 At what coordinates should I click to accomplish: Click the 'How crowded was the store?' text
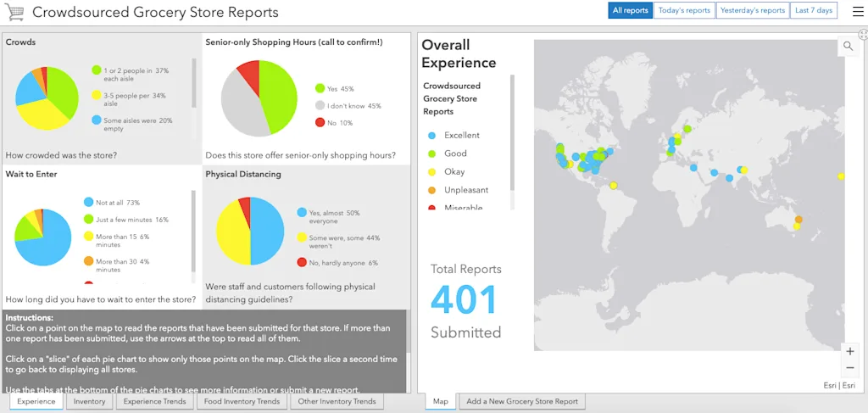click(61, 155)
